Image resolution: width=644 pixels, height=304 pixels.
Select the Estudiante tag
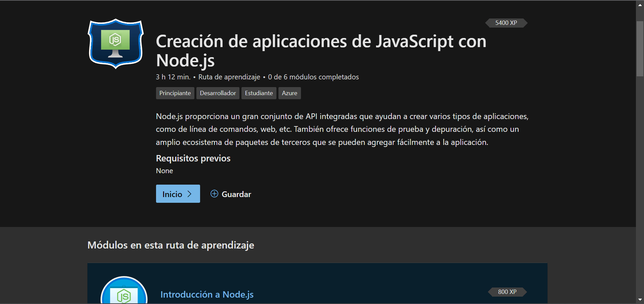point(259,93)
